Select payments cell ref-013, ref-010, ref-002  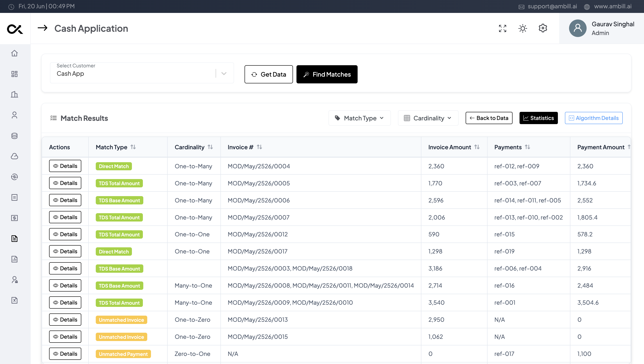pos(528,217)
